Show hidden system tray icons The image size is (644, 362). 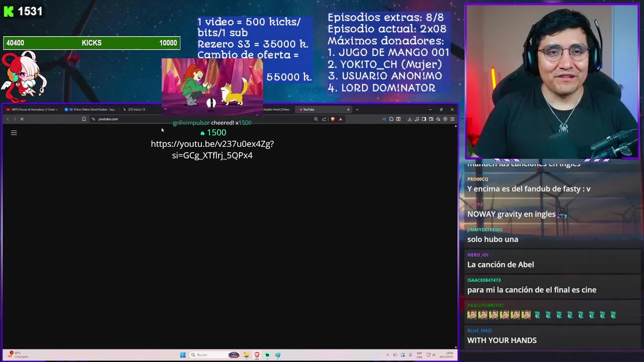pos(387,355)
